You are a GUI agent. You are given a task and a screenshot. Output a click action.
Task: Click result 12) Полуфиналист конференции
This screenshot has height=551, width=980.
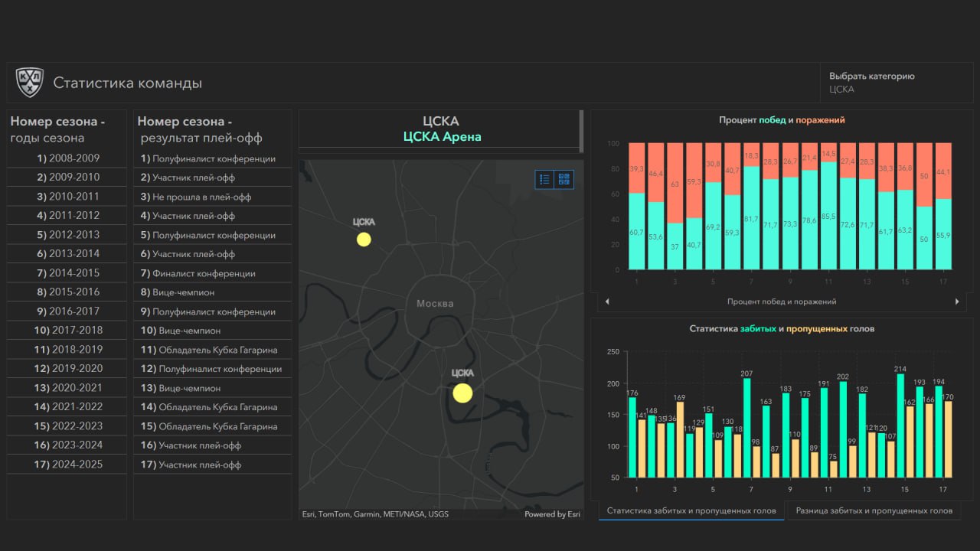click(213, 369)
